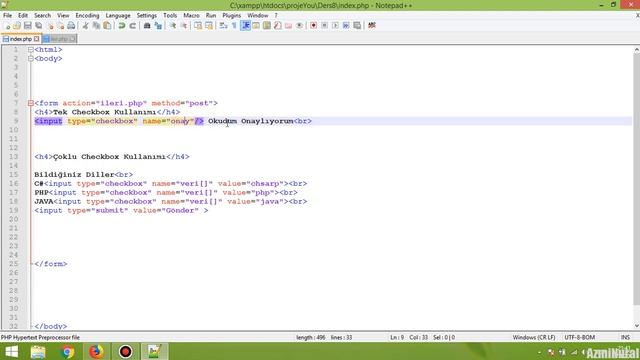
Task: Click the Save All toolbar icon
Action: click(x=39, y=26)
